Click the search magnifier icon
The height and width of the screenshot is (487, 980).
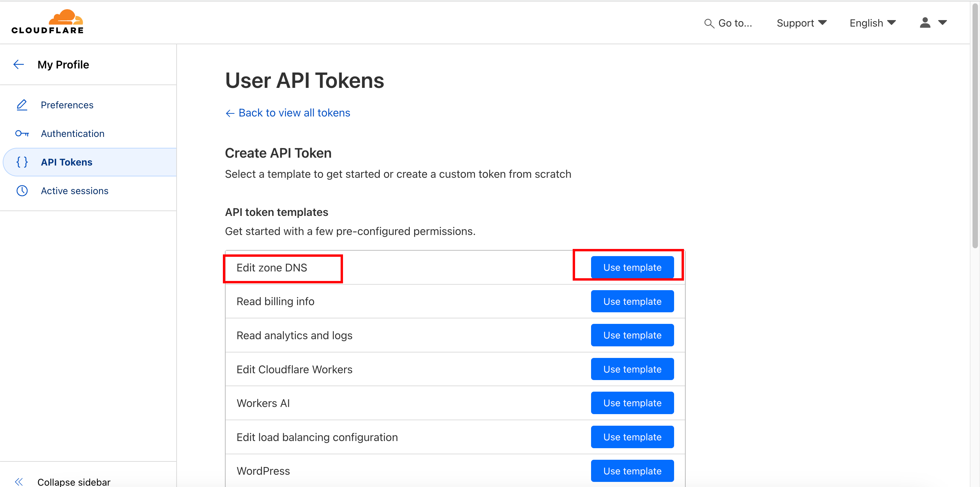pos(709,23)
